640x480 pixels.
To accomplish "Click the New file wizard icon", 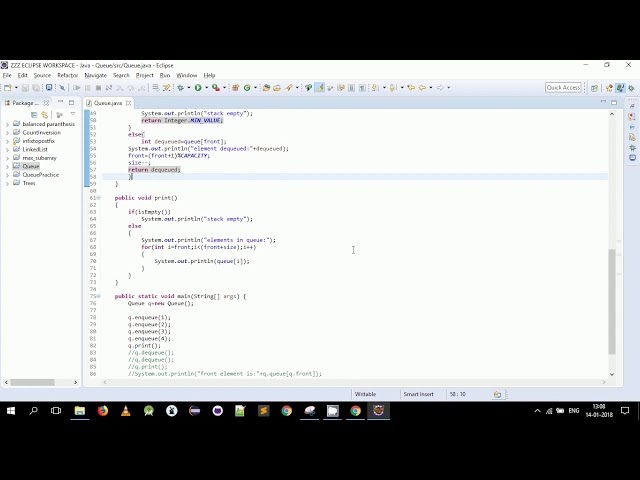I will [7, 87].
